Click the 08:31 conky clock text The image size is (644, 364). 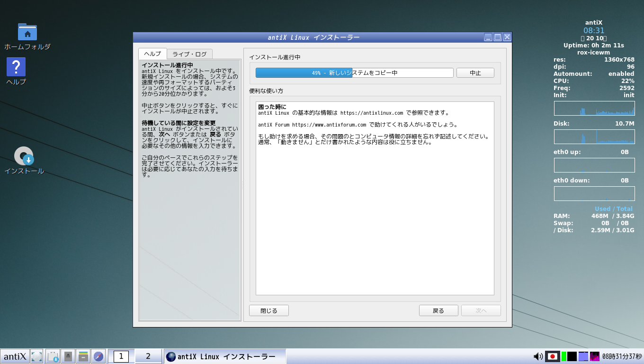[x=594, y=30]
